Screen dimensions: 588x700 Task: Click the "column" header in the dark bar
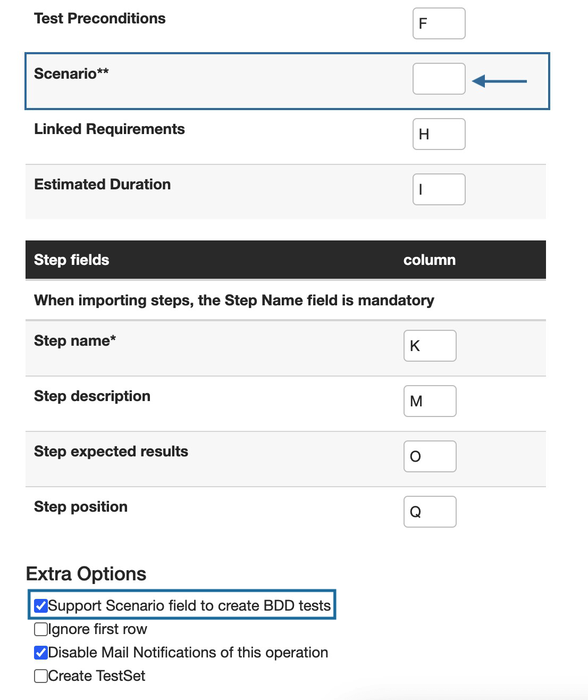click(x=429, y=260)
